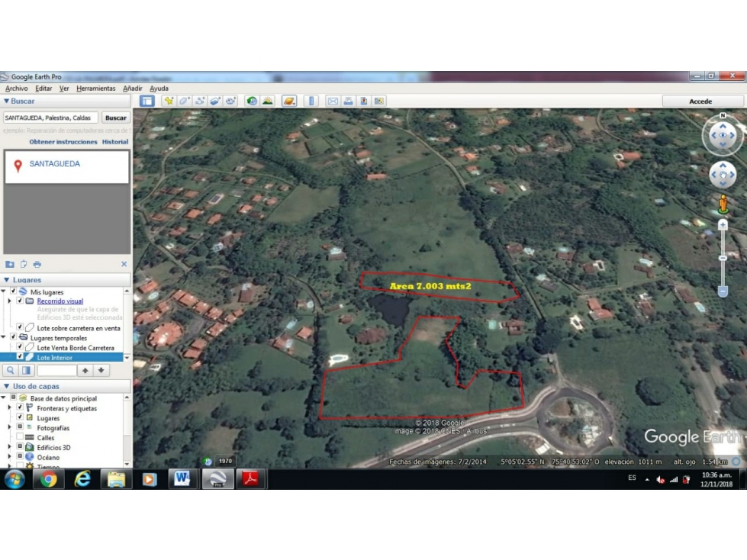Viewport: 747px width, 560px height.
Task: Open the Historial link
Action: click(114, 142)
